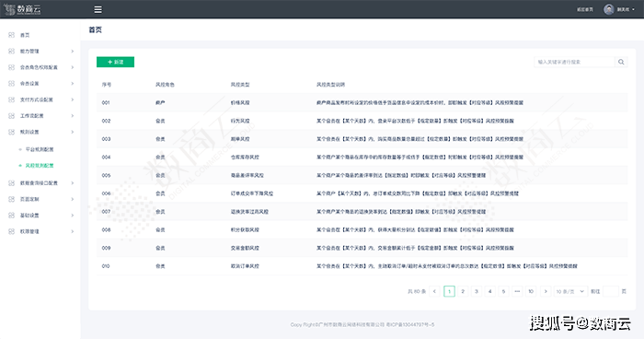Click row number 001 cell
The width and height of the screenshot is (644, 339).
pyautogui.click(x=106, y=102)
